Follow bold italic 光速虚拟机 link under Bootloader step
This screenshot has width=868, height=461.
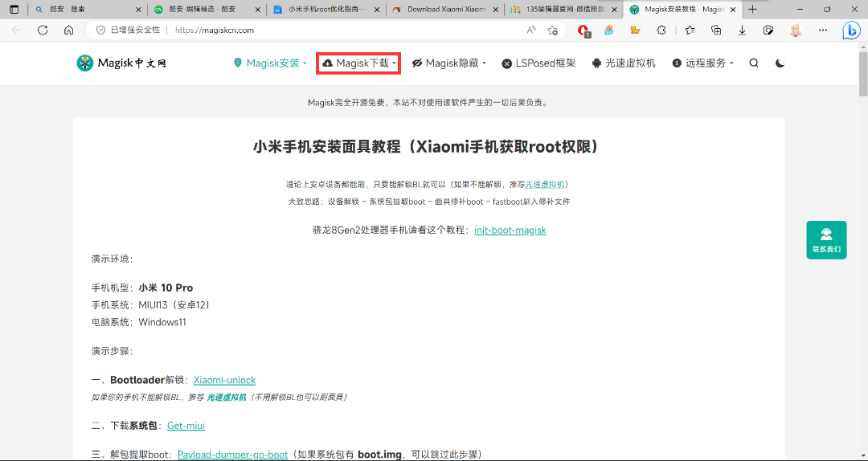coord(227,398)
